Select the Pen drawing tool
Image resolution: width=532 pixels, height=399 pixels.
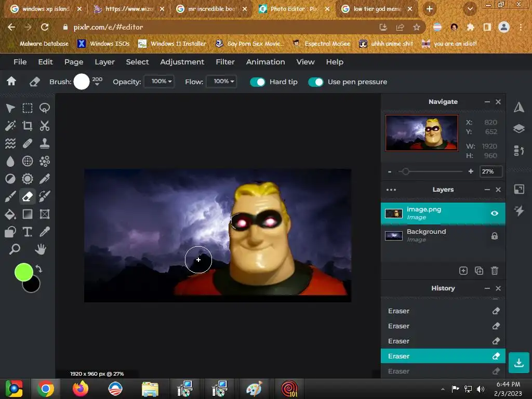45,179
